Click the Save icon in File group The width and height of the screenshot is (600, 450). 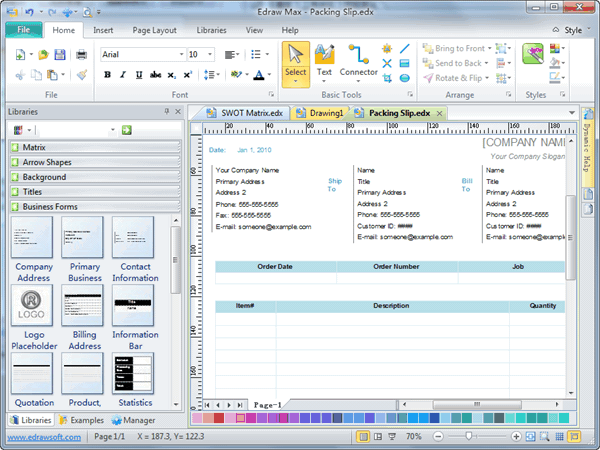(62, 54)
